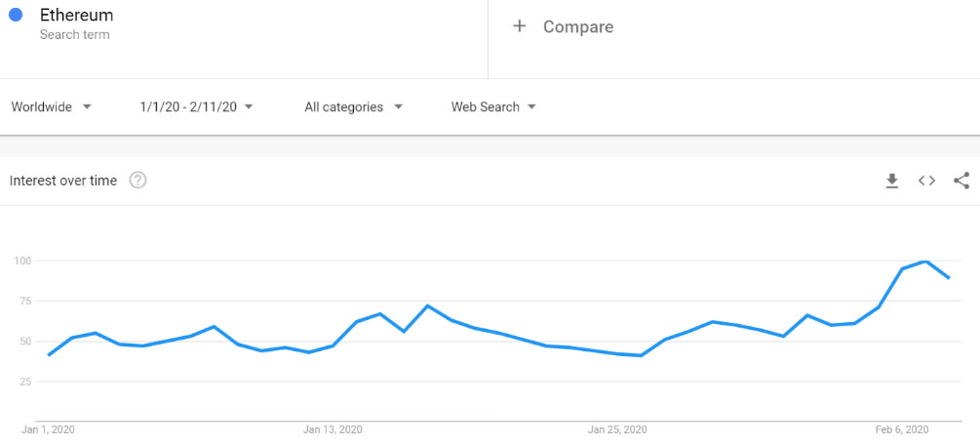Click the Jan 1, 2020 axis label
The width and height of the screenshot is (980, 446).
coord(48,429)
